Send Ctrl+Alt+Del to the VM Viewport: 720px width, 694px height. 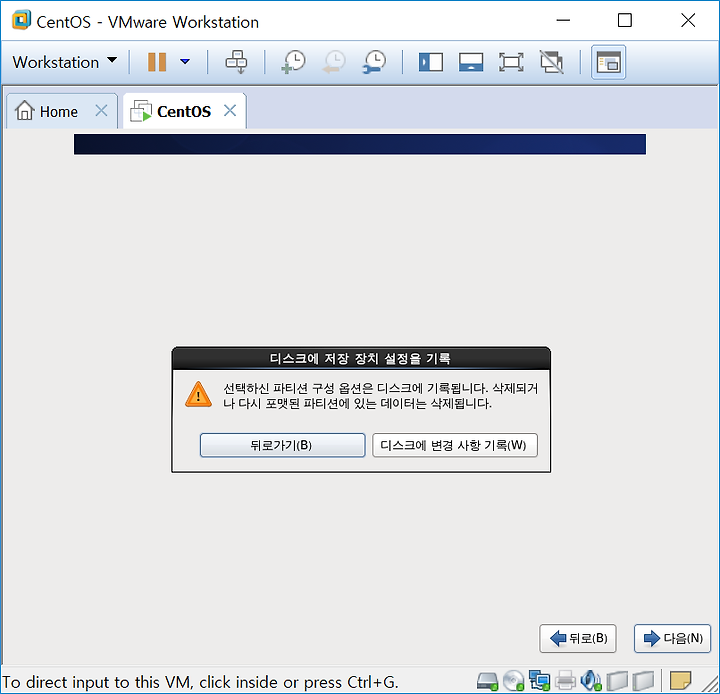[236, 62]
